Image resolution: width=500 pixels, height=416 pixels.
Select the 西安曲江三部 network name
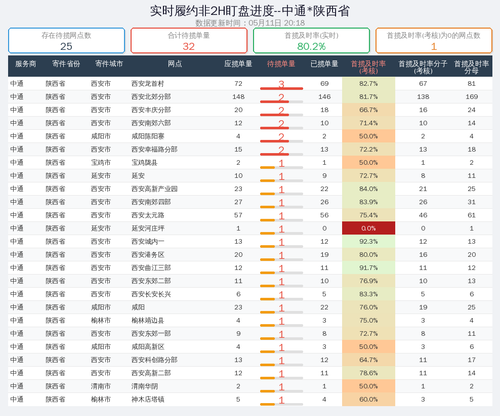pos(151,268)
